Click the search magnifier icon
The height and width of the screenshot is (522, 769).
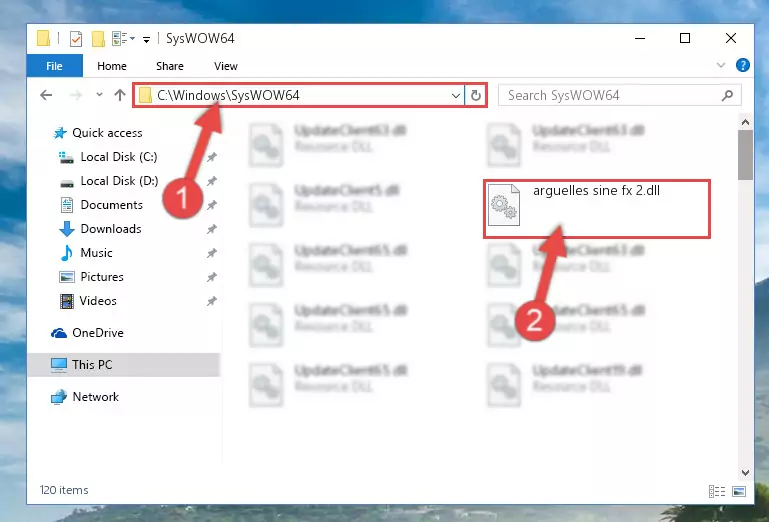tap(727, 95)
